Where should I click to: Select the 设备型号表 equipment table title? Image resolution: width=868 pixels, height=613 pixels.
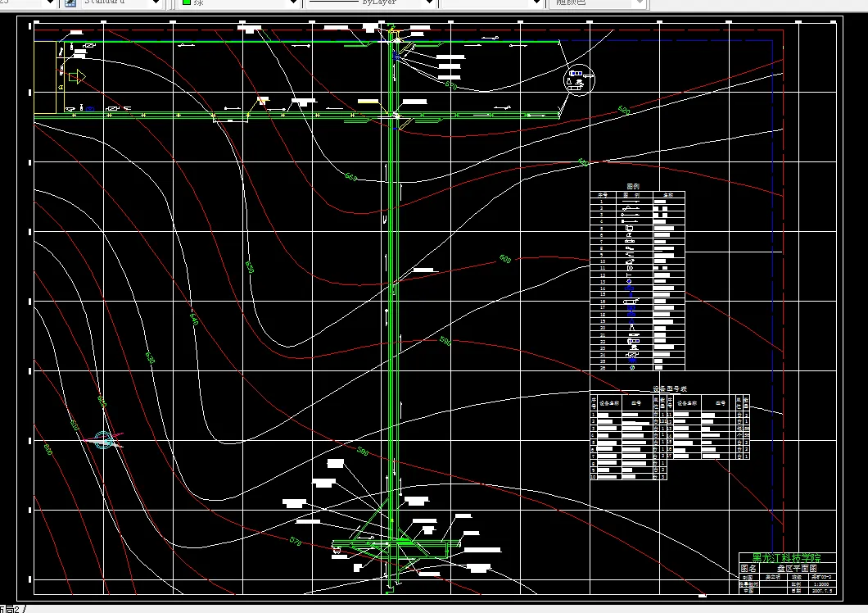tap(670, 389)
